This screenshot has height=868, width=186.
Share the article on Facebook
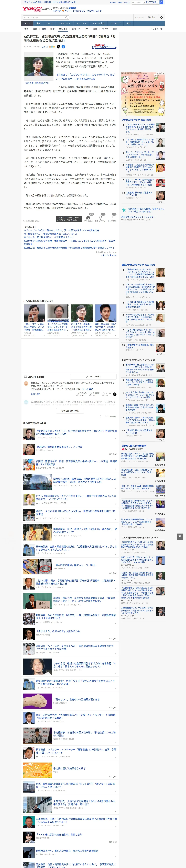63,47
